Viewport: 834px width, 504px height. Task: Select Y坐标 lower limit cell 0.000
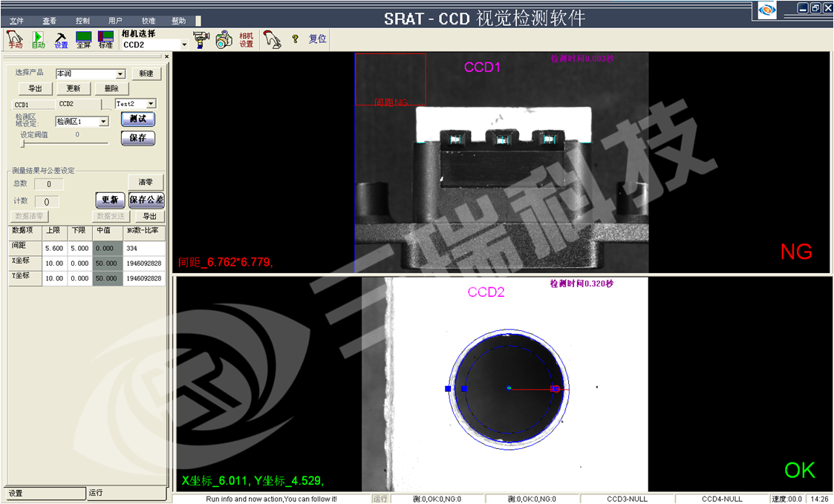pyautogui.click(x=79, y=278)
